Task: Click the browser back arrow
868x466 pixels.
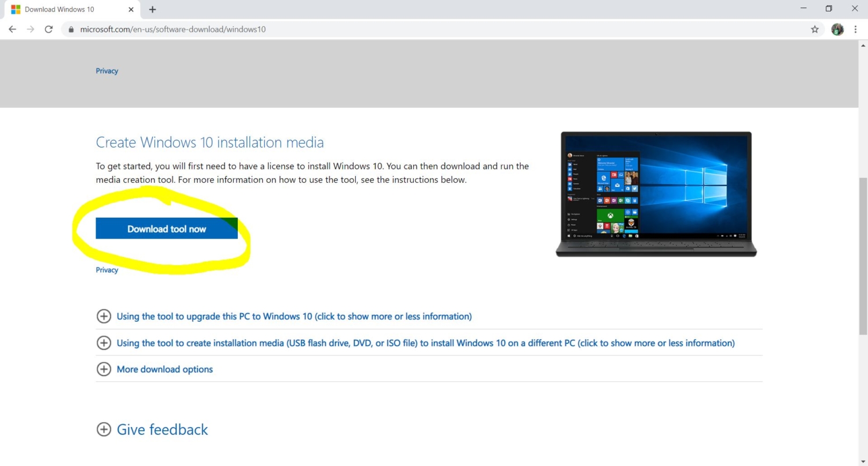Action: click(x=12, y=29)
